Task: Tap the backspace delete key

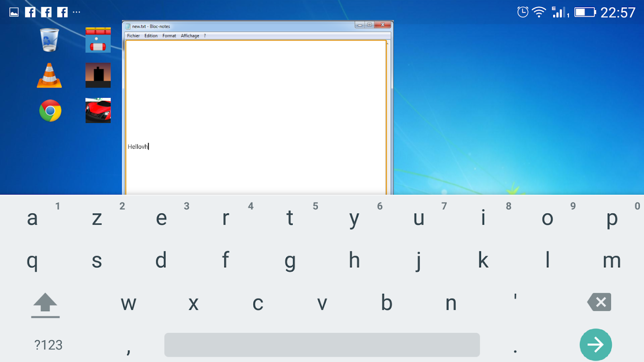Action: 599,302
